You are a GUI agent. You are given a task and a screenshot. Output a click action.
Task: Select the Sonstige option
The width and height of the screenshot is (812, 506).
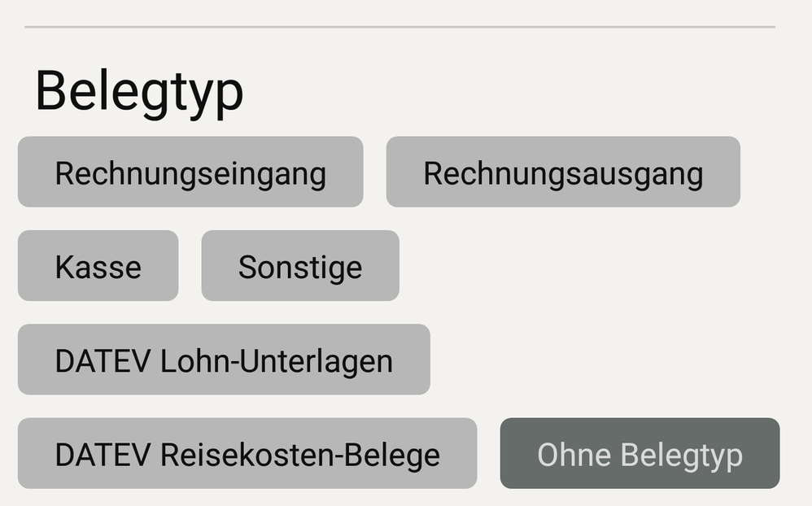click(300, 266)
